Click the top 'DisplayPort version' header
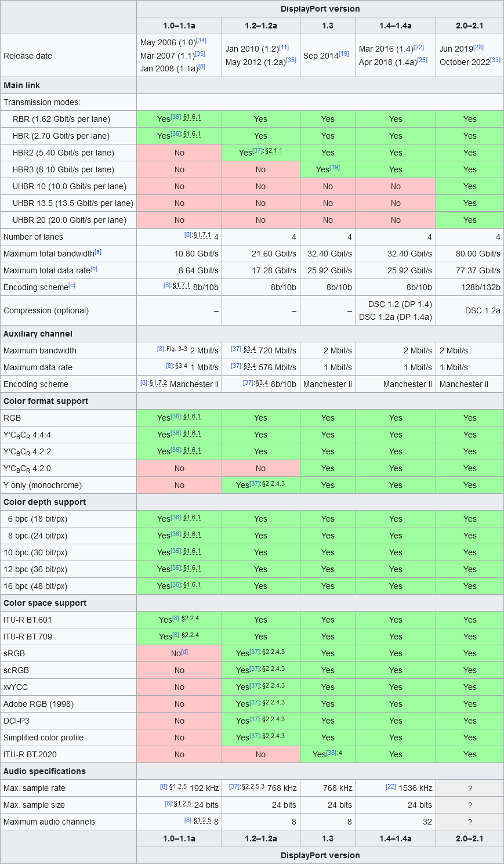This screenshot has width=504, height=864. click(320, 9)
